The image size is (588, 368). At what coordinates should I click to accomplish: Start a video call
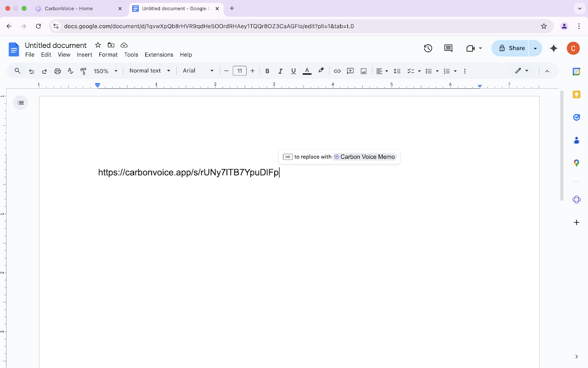click(x=470, y=48)
